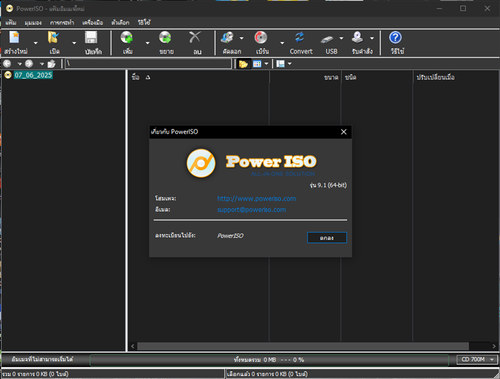The width and height of the screenshot is (500, 379).
Task: Click the Forward navigation arrow icon
Action: coord(29,63)
